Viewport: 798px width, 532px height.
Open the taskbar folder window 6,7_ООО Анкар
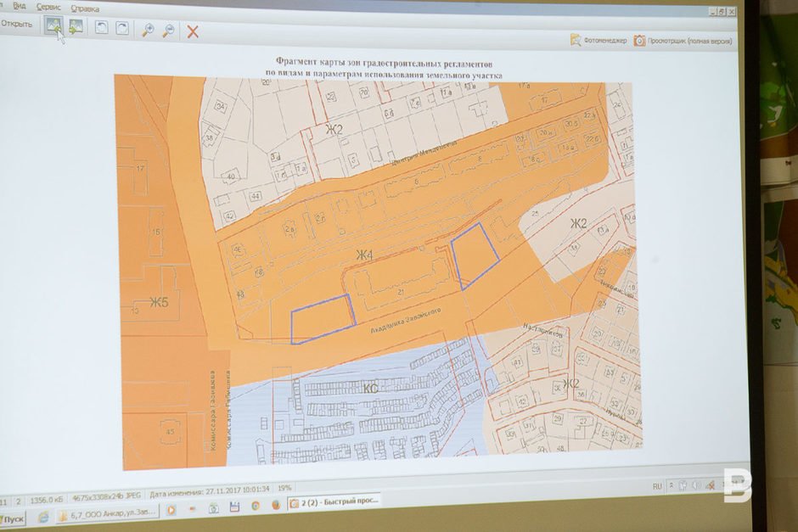107,515
